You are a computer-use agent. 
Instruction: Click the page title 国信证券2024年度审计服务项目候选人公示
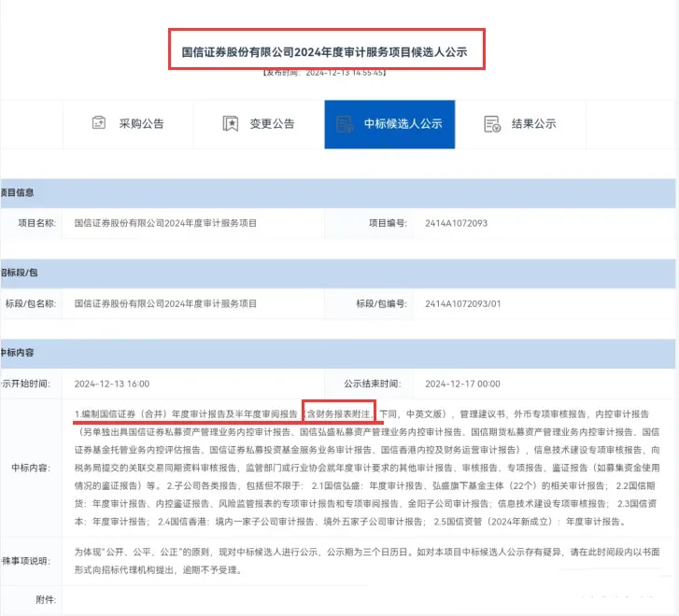[x=324, y=52]
